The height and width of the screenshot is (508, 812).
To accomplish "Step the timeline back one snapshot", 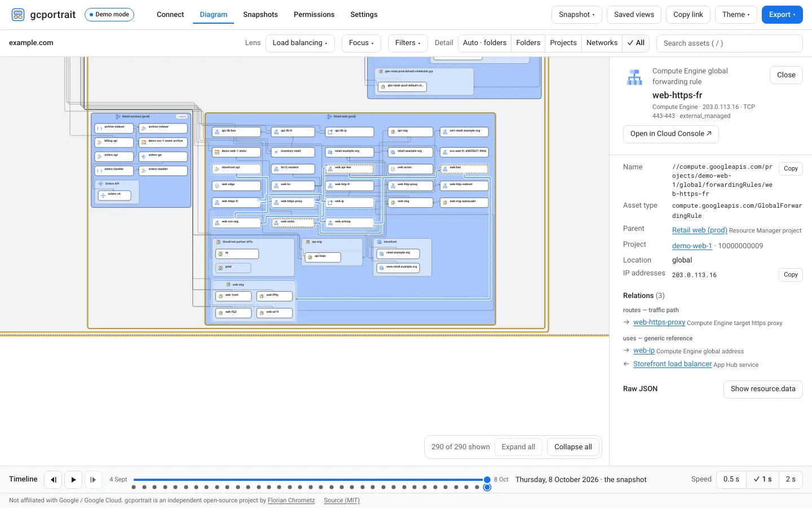I will pos(53,480).
